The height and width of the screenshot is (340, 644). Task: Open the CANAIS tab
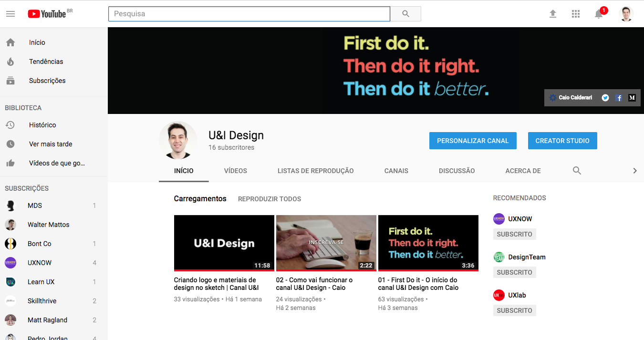[x=396, y=171]
